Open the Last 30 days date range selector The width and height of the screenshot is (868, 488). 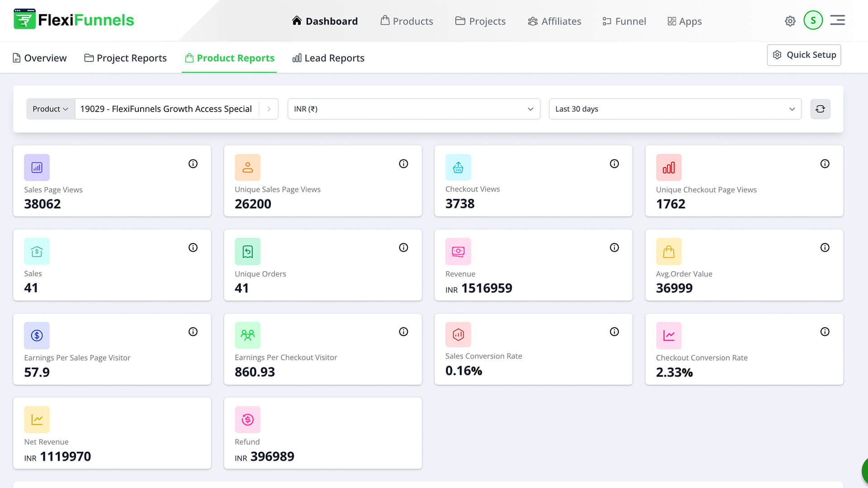[x=675, y=109]
